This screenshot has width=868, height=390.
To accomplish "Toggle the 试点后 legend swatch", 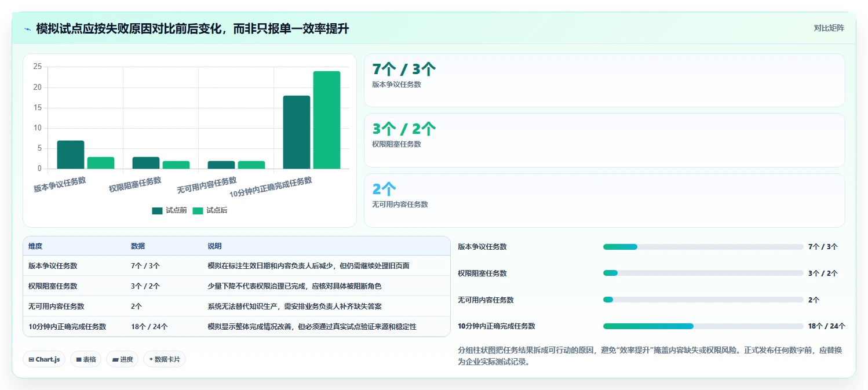I will (x=198, y=210).
